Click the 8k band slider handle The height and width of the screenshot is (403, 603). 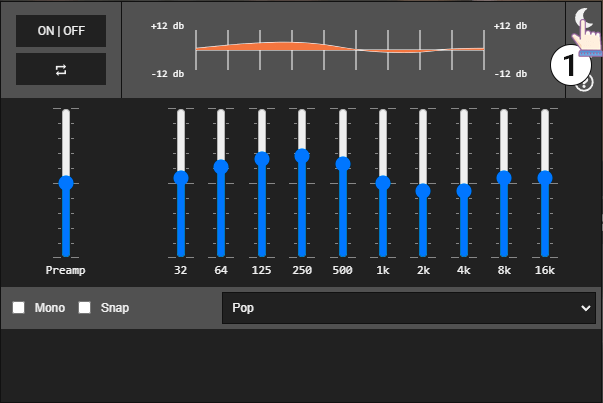(504, 178)
